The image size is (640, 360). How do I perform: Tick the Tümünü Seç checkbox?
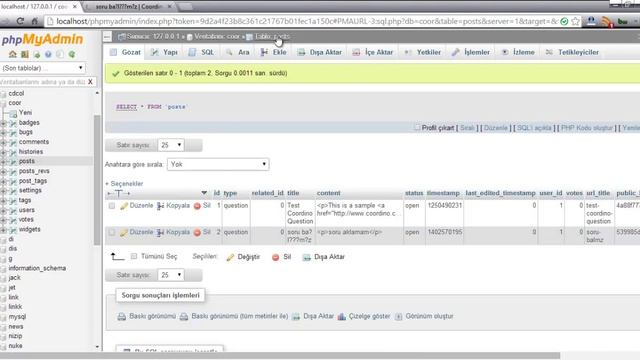[134, 256]
